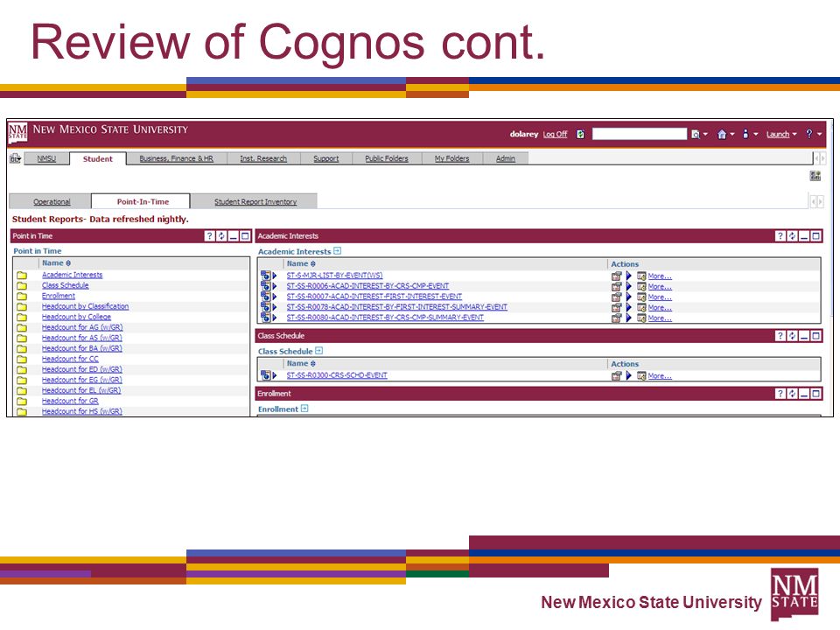Expand the My Area dropdown arrow

pos(755,135)
